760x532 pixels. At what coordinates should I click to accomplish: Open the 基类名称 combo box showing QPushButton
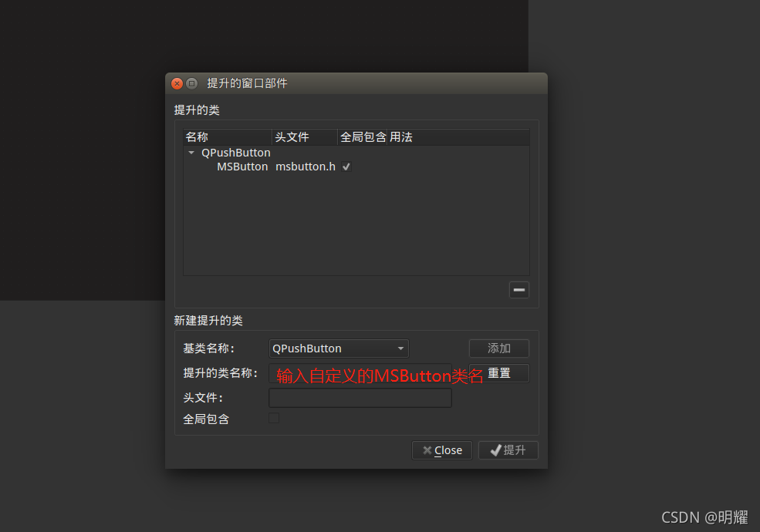pos(338,348)
